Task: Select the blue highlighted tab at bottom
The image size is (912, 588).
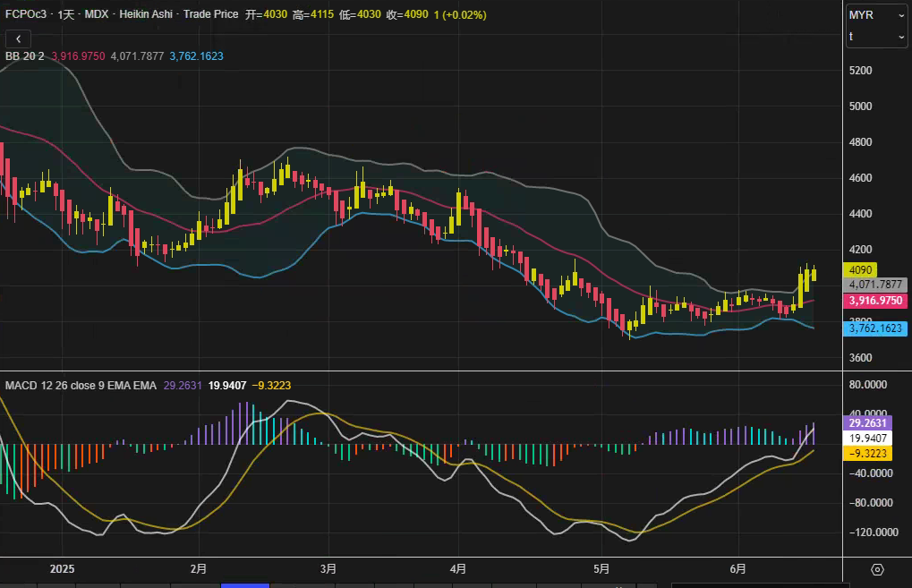Action: (x=244, y=585)
